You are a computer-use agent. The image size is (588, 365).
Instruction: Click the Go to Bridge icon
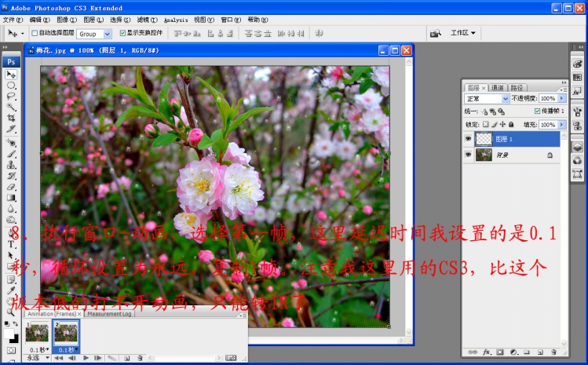(x=434, y=33)
